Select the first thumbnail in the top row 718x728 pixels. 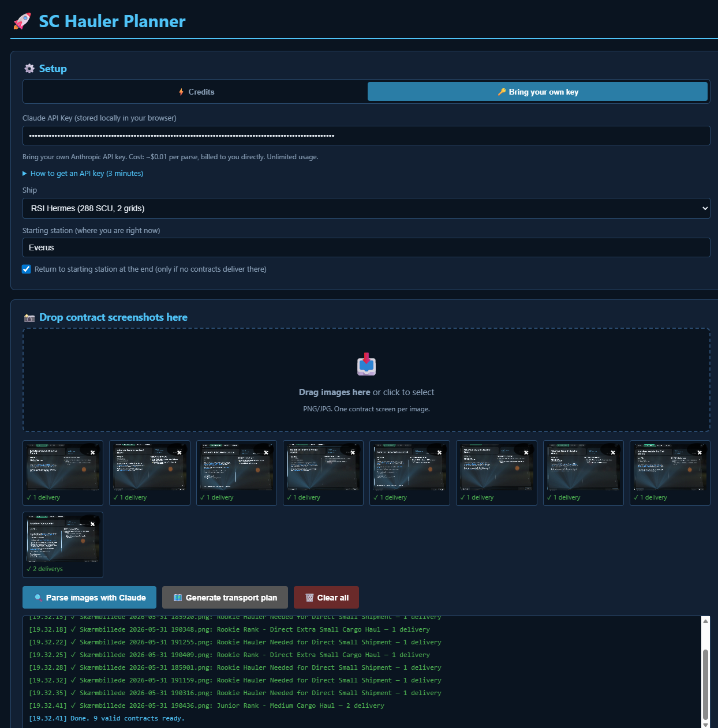point(63,473)
